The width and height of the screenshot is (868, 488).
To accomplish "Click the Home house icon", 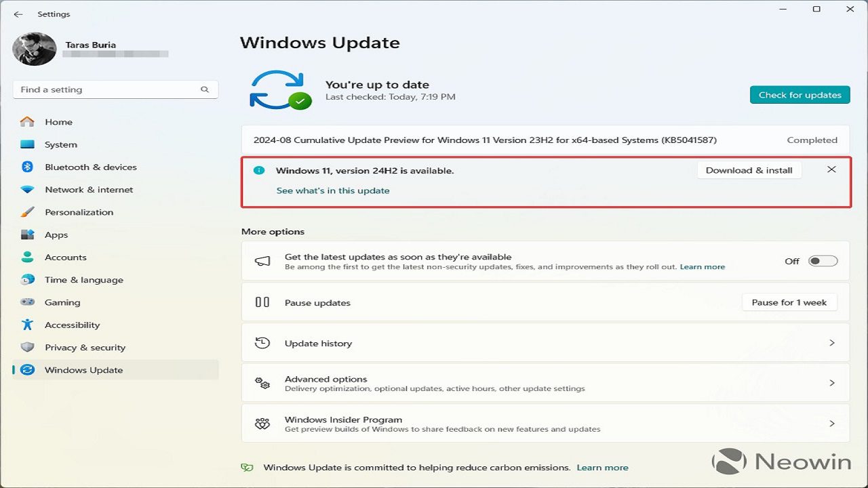I will click(27, 122).
